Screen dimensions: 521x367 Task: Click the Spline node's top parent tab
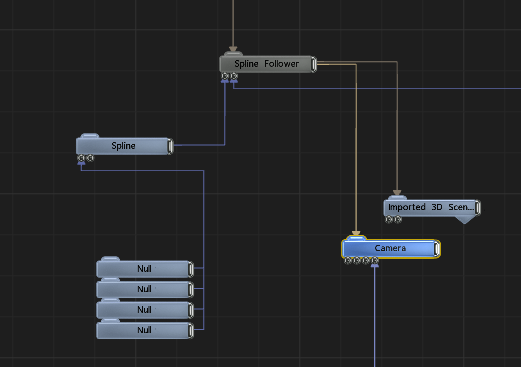[90, 135]
